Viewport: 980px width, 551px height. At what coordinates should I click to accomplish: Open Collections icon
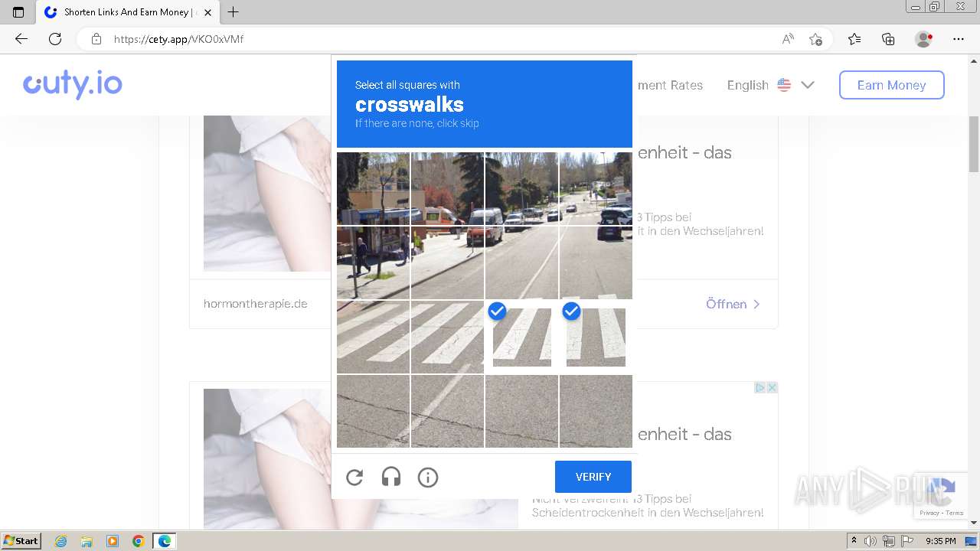coord(888,39)
